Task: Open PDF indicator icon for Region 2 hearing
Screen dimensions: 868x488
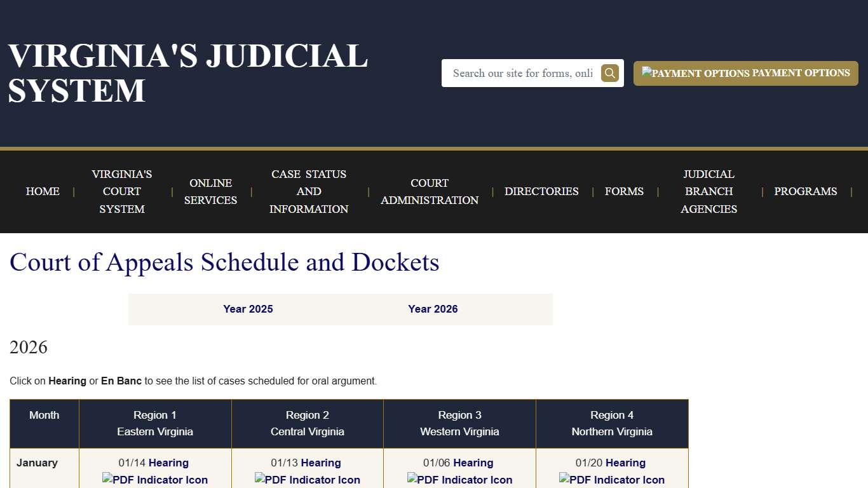Action: point(307,480)
